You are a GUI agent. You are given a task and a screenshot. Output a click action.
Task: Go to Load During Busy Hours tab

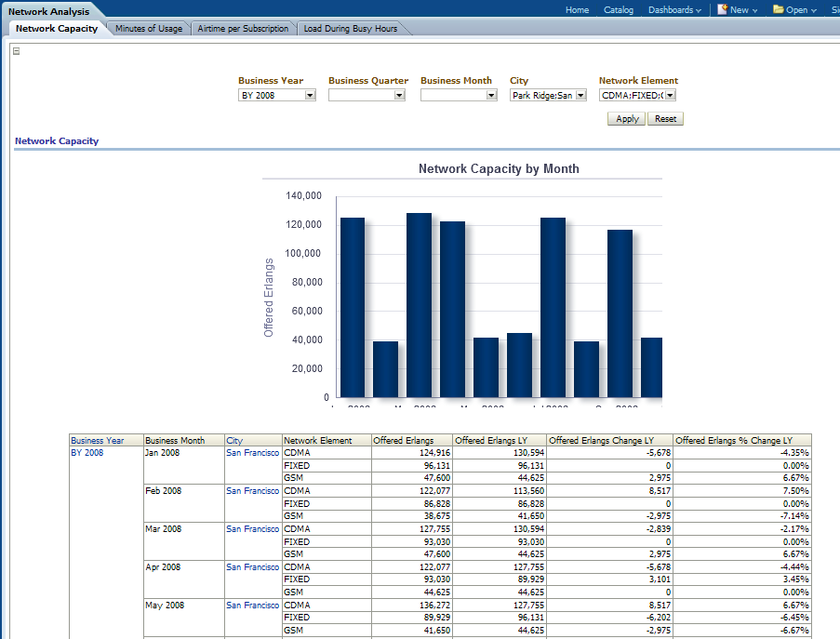[351, 29]
